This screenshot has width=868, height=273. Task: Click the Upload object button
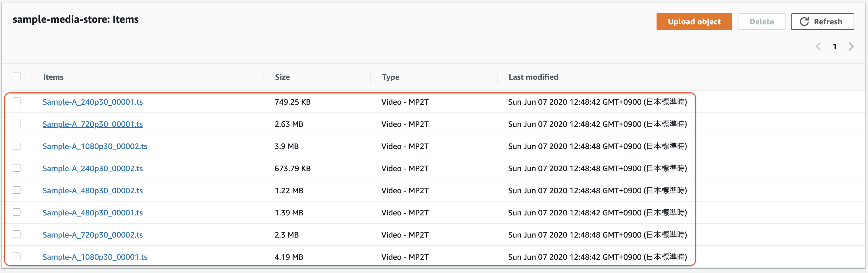pos(694,22)
